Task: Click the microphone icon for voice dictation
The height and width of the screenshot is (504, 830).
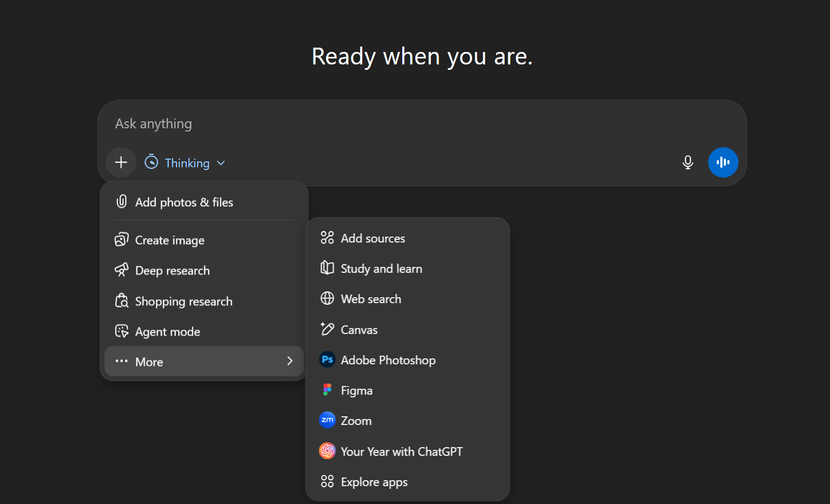Action: [x=688, y=162]
